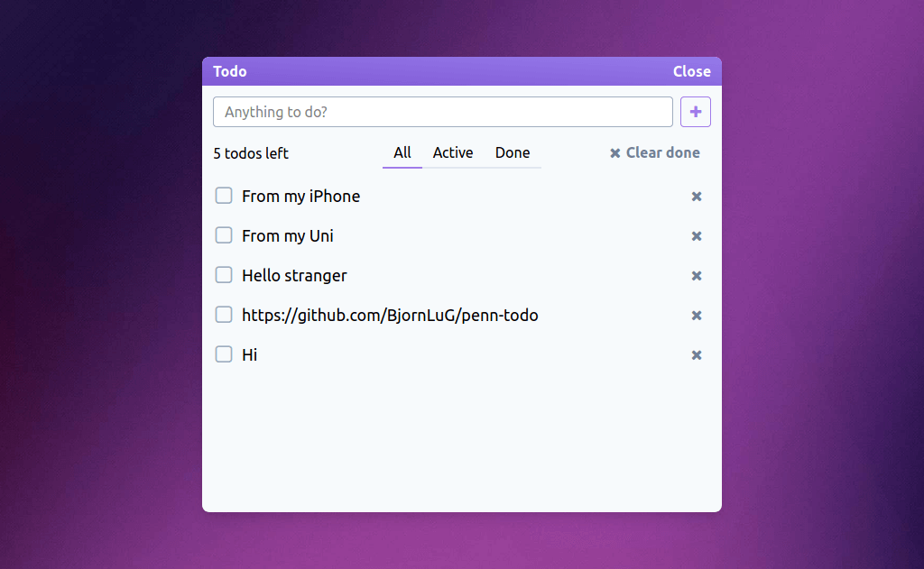Remove the "From my Uni" todo item
Image resolution: width=924 pixels, height=569 pixels.
697,236
